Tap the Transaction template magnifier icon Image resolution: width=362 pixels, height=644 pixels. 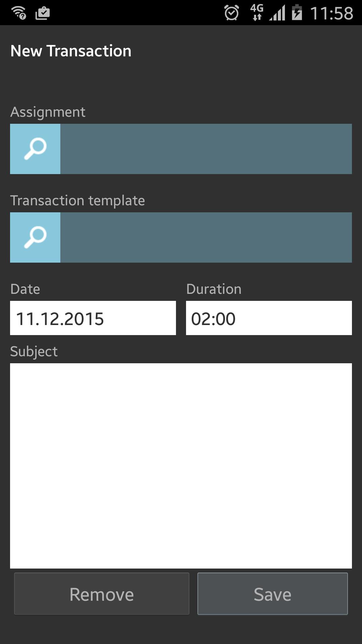point(35,237)
